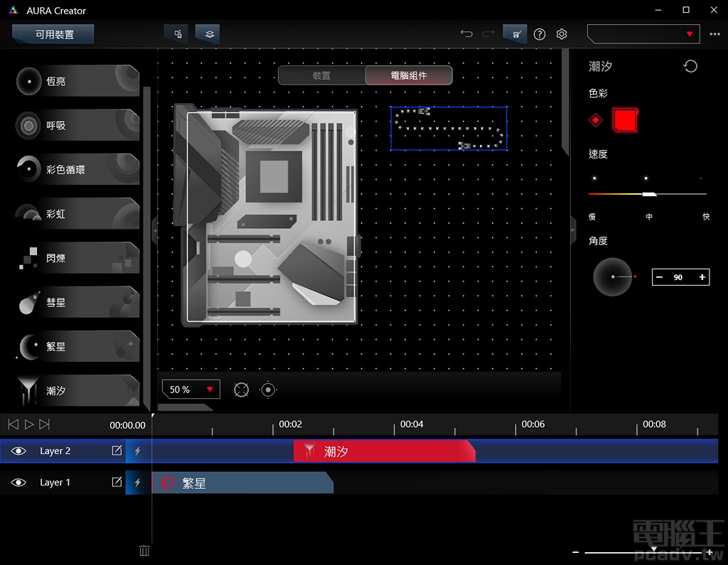Open the profile dropdown at top right
Viewport: 728px width, 565px height.
pos(643,34)
